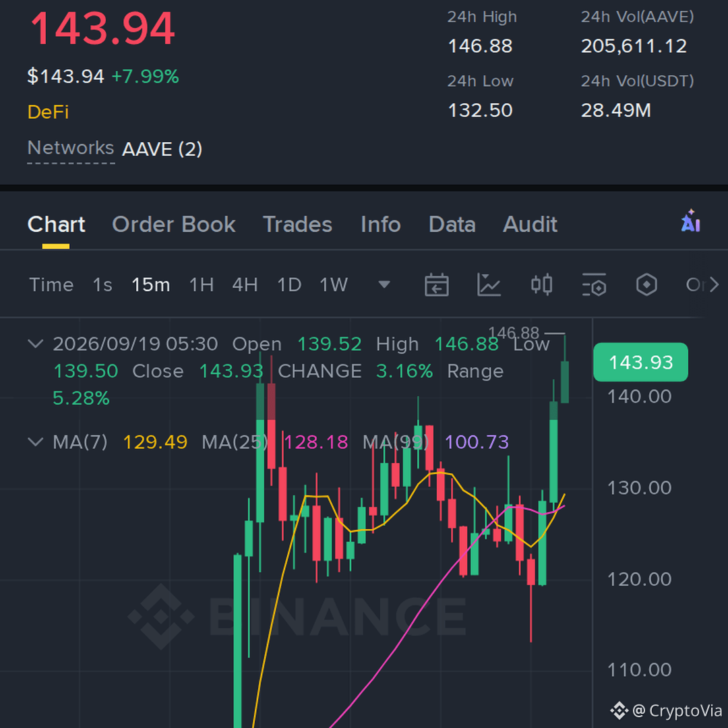Screen dimensions: 728x728
Task: Show more toolbar options with right arrow
Action: click(714, 284)
